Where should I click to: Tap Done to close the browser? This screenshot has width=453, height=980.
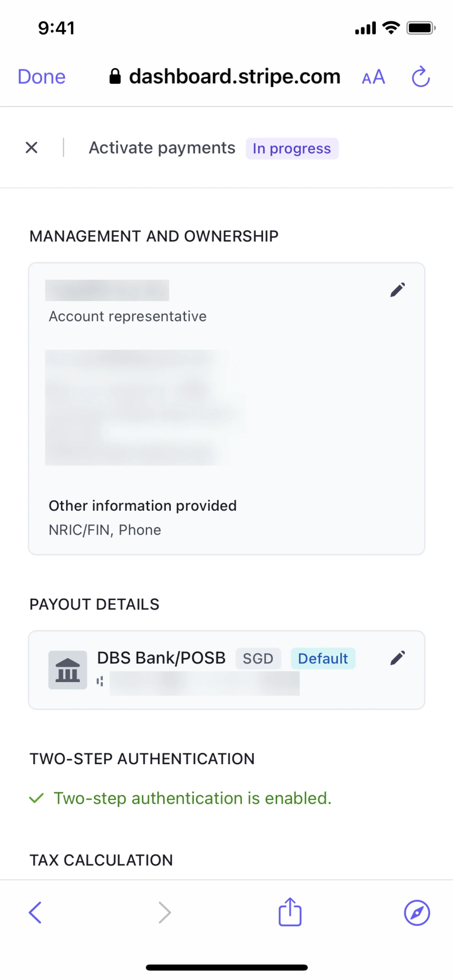point(42,77)
